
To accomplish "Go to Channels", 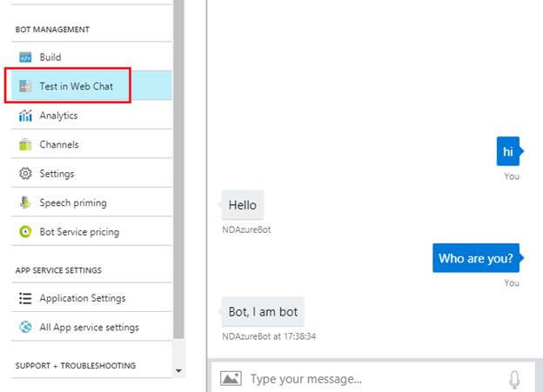I will 91,144.
